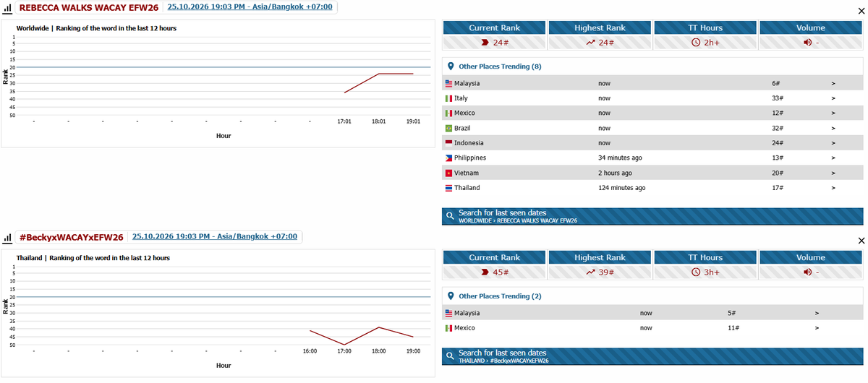Click location pin next to Other Places Trending (8)
The image size is (868, 383).
451,66
